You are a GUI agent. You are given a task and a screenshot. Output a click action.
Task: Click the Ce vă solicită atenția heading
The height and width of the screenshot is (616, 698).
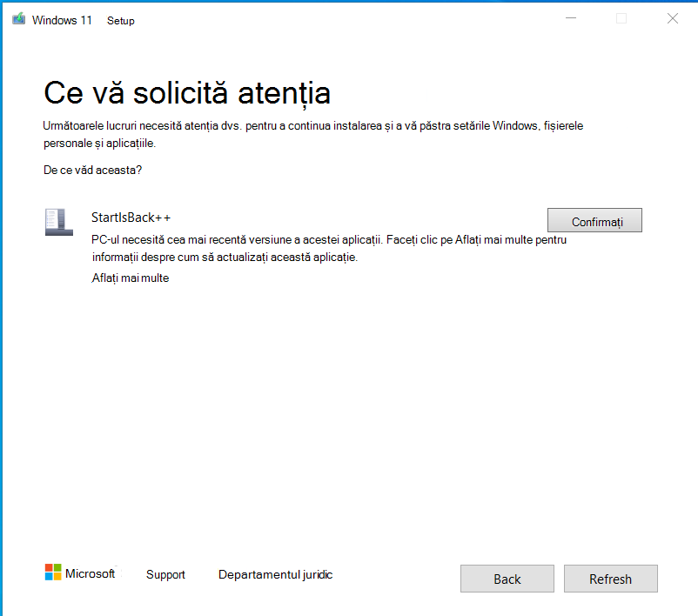pyautogui.click(x=187, y=93)
